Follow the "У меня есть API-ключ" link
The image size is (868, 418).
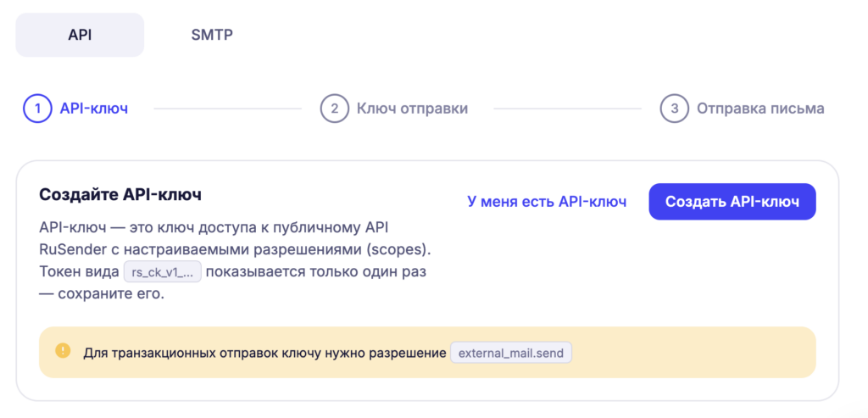pos(547,202)
